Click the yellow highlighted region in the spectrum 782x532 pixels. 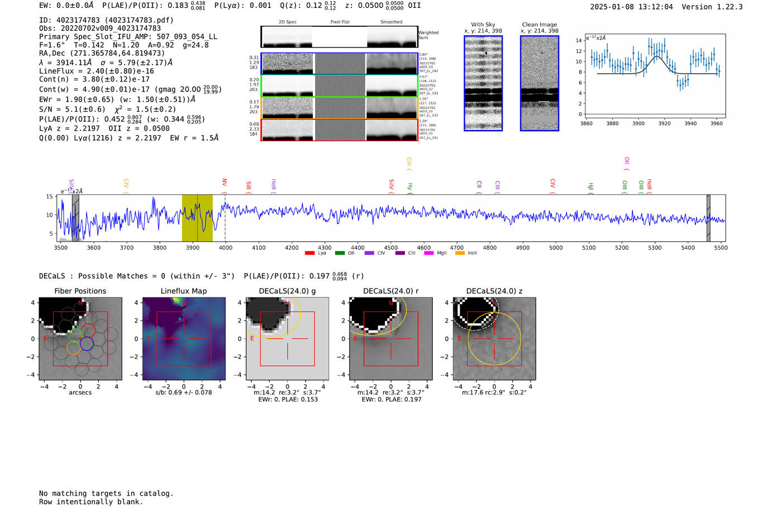point(197,218)
